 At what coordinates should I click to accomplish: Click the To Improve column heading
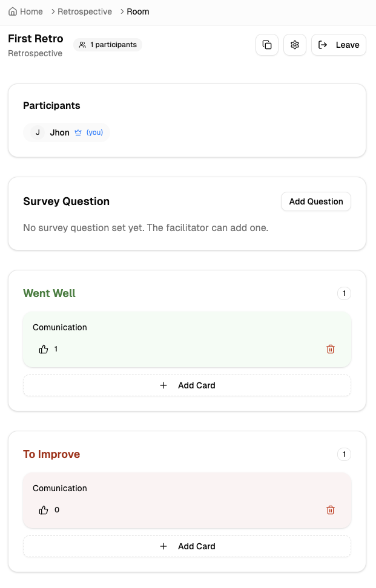(x=51, y=454)
